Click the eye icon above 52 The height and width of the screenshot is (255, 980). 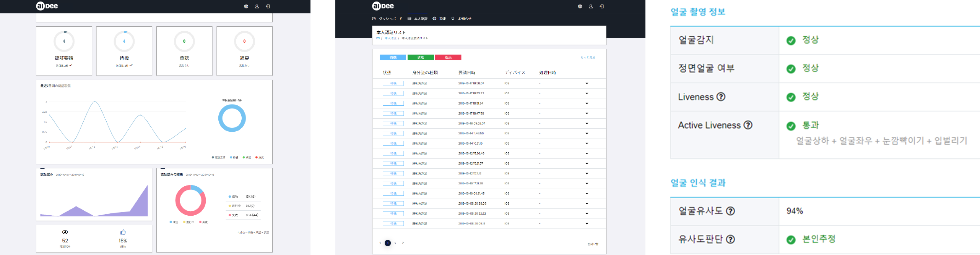coord(65,232)
